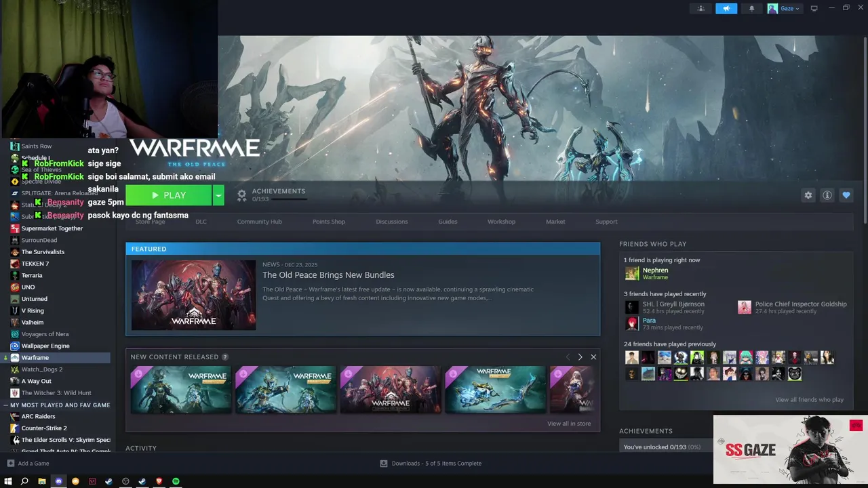Open Discord from the taskbar
This screenshot has width=868, height=488.
point(58,481)
